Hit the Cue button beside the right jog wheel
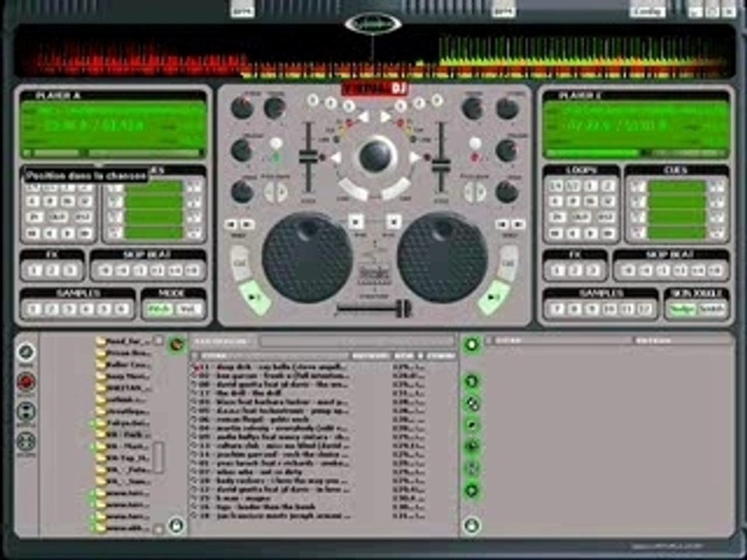Image resolution: width=747 pixels, height=560 pixels. 508,264
